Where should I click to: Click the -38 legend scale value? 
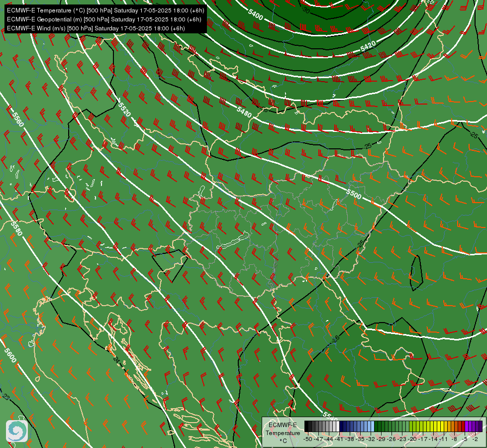pyautogui.click(x=349, y=439)
